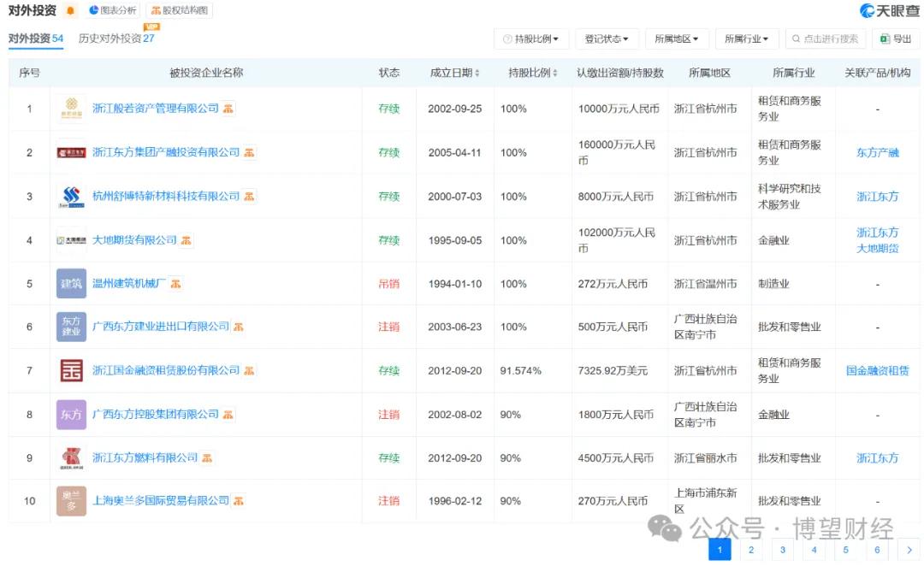Screen dimensions: 924x566
Task: Click the next page arrow
Action: click(x=909, y=550)
